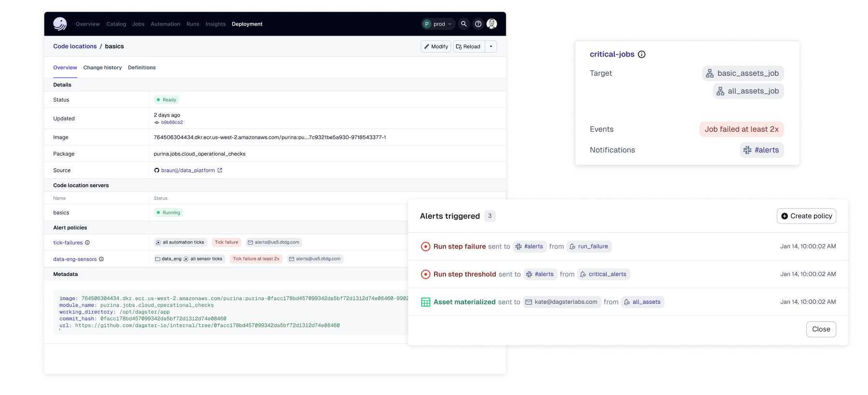Image resolution: width=868 pixels, height=395 pixels.
Task: Click the run_failure policy tag
Action: point(589,246)
